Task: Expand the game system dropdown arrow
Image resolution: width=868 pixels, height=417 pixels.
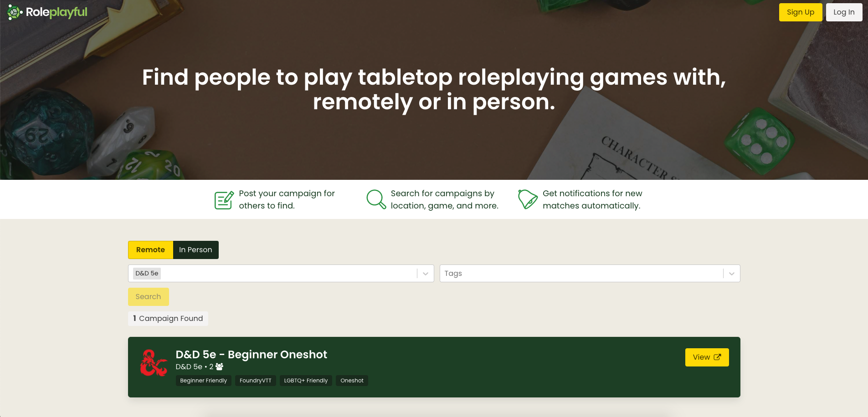Action: 426,274
